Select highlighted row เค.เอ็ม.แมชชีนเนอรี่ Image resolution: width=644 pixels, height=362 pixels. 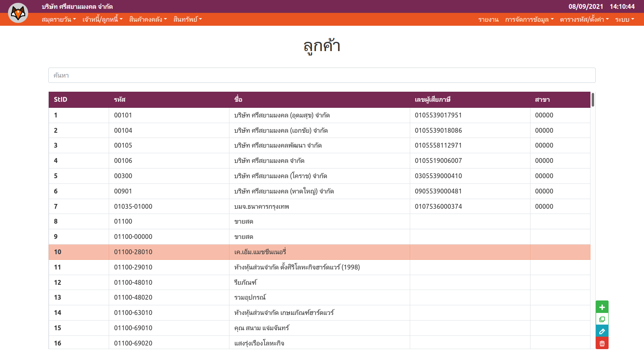click(319, 252)
